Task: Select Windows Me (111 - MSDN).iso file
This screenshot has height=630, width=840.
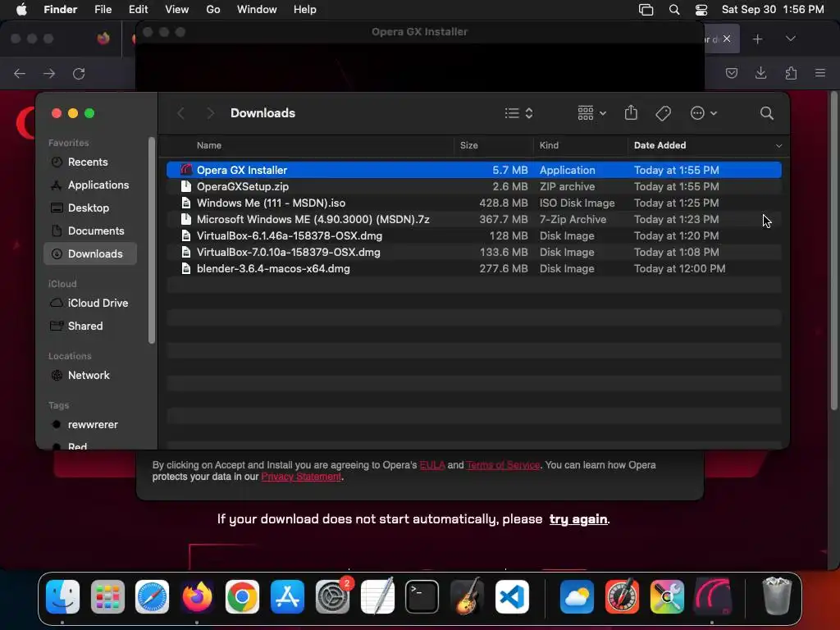Action: (x=473, y=203)
